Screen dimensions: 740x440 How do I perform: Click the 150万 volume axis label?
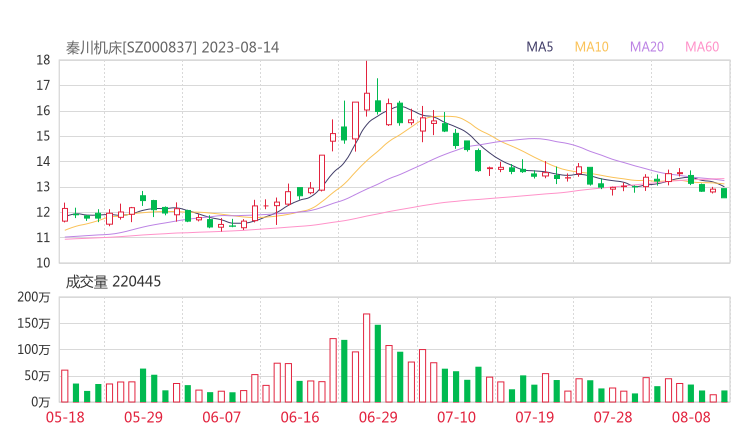(34, 323)
